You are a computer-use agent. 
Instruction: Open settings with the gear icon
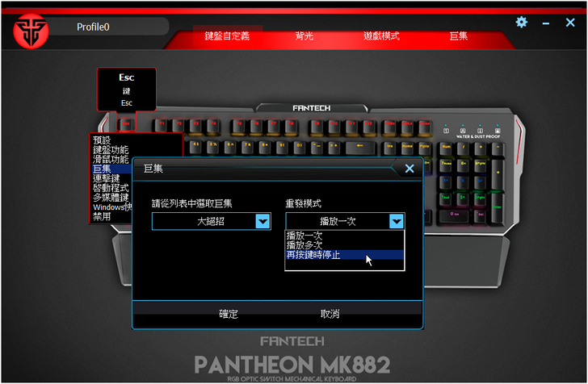[x=521, y=22]
